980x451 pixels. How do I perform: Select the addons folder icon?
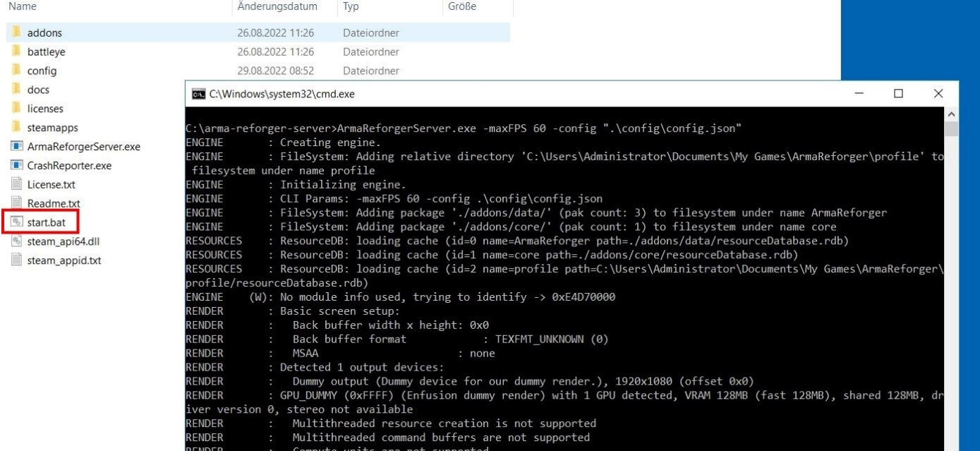tap(16, 32)
